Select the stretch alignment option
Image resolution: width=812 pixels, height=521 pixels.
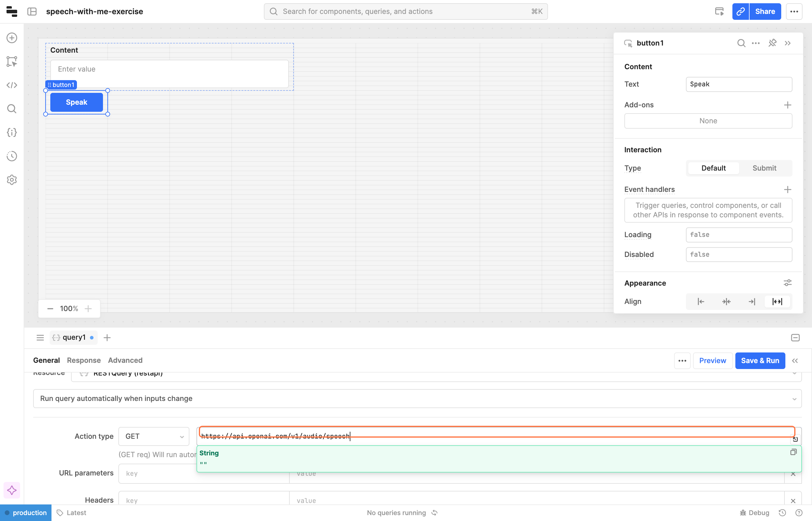point(777,301)
